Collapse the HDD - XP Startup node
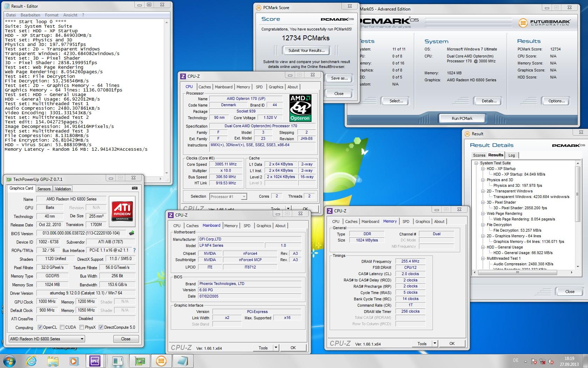The image size is (588, 368). point(483,169)
